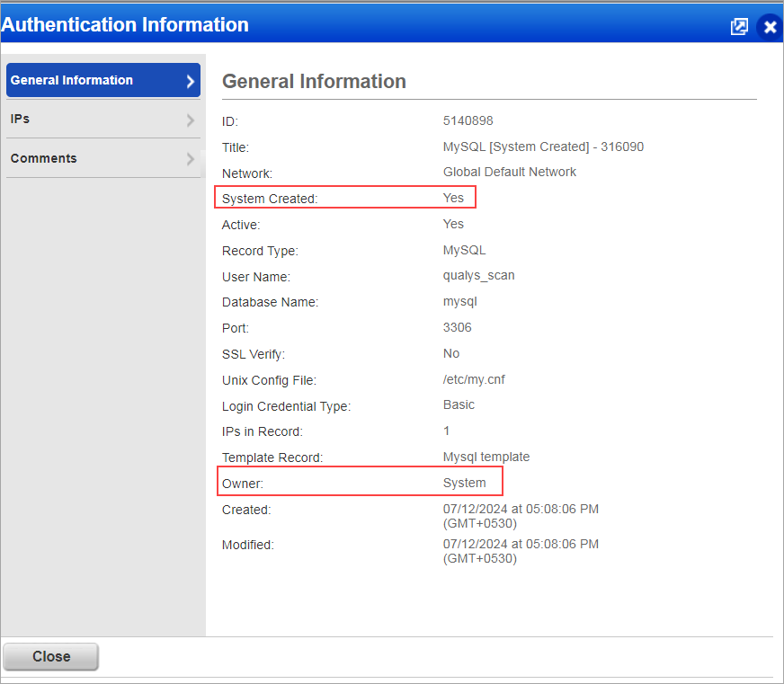Click the General Information panel heading

tap(314, 81)
